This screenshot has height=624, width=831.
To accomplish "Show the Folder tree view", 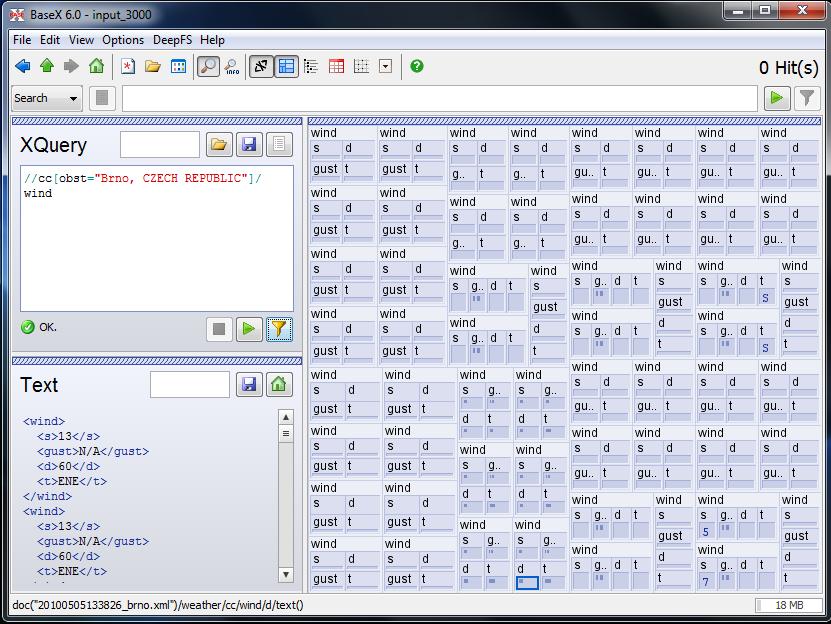I will (311, 66).
